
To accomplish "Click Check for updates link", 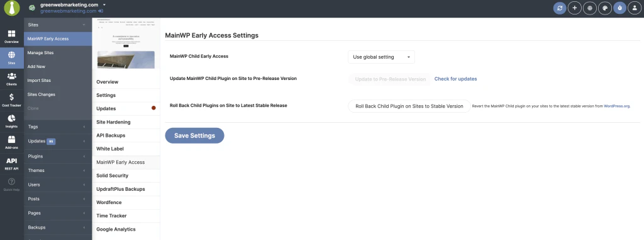I will (455, 79).
